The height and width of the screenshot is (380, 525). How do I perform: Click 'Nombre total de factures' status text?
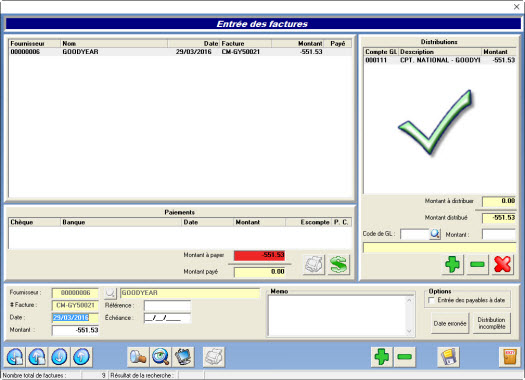[34, 376]
